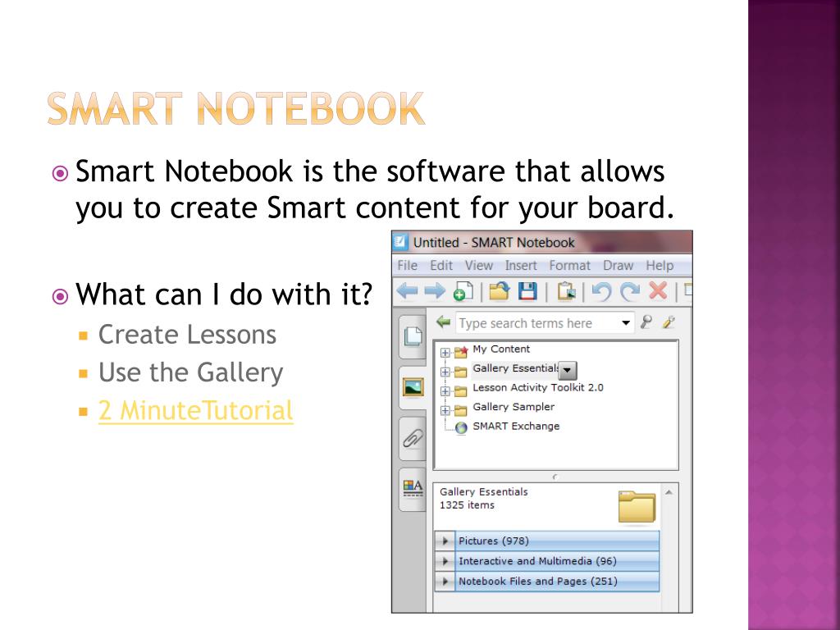Expand the Lesson Activity Toolkit 2.0 node
Image resolution: width=840 pixels, height=630 pixels.
point(445,391)
